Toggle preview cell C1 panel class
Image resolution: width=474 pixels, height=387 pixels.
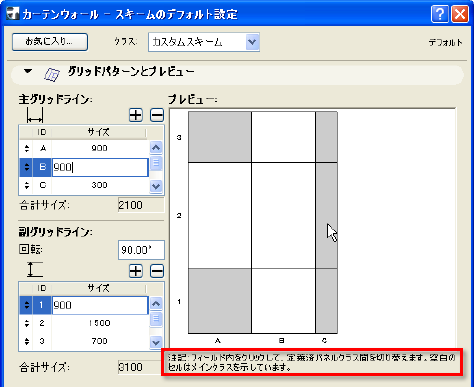(x=327, y=301)
